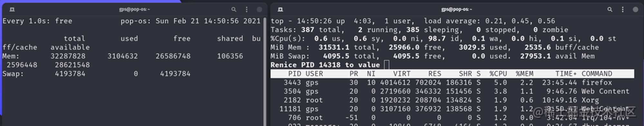Click the MiB Swap summary line
644x126 pixels.
point(432,56)
